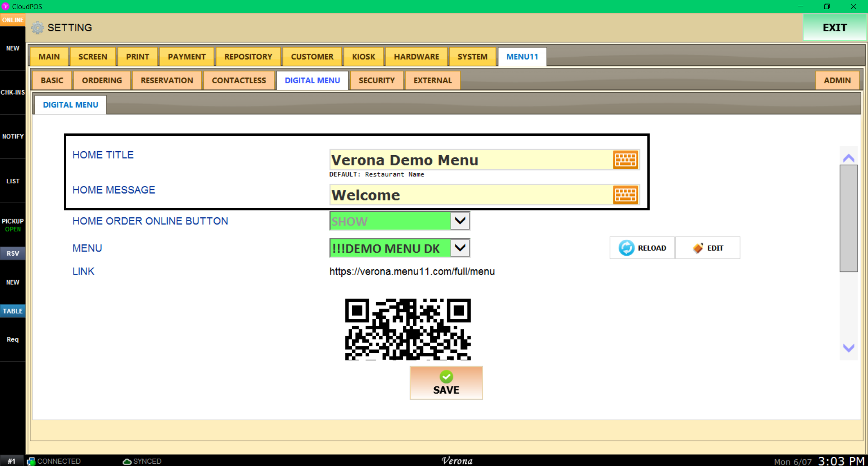868x466 pixels.
Task: Open LIST from the sidebar
Action: [x=13, y=181]
